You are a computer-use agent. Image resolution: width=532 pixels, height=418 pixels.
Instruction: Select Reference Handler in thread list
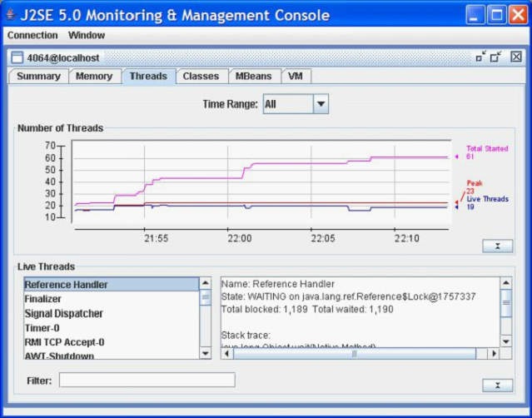click(x=112, y=285)
